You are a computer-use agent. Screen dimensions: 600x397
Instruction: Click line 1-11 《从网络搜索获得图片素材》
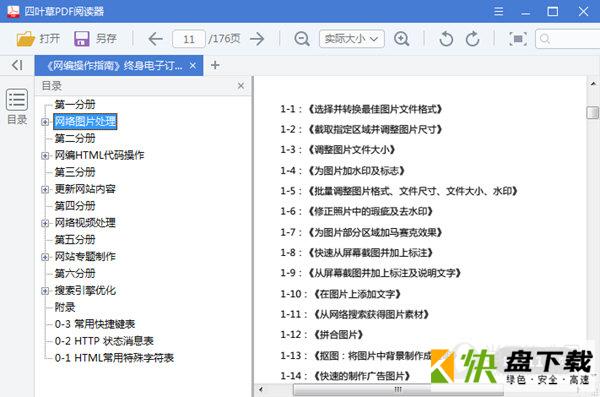[x=355, y=314]
